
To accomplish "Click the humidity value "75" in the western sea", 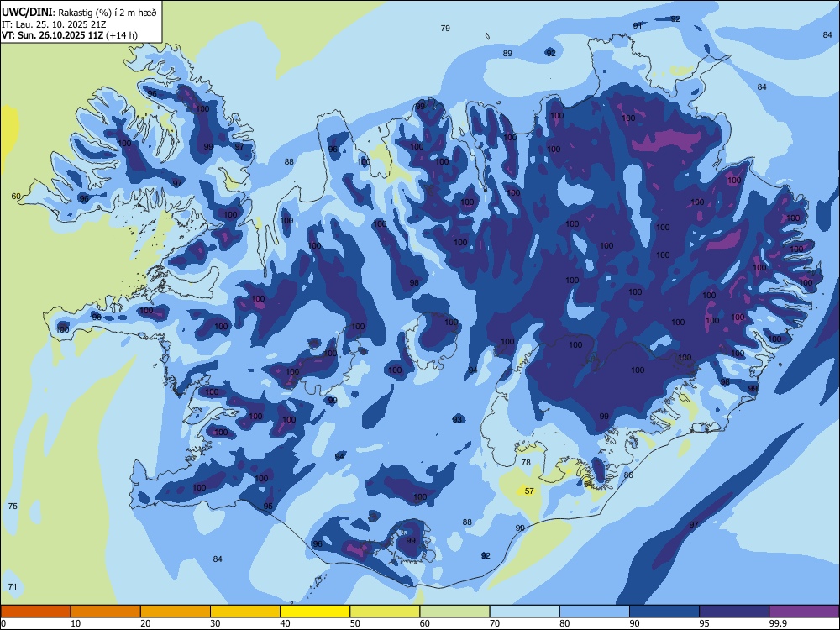I will (13, 507).
